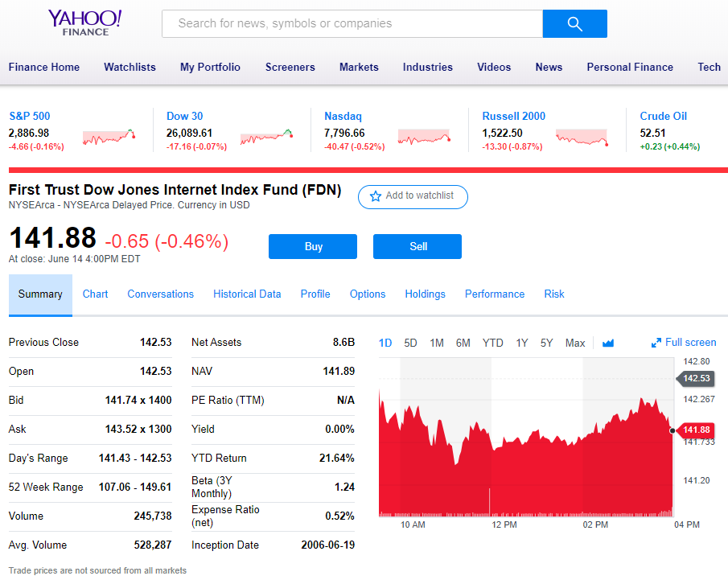Click the magnifying glass search button
Image resolution: width=728 pixels, height=580 pixels.
575,23
